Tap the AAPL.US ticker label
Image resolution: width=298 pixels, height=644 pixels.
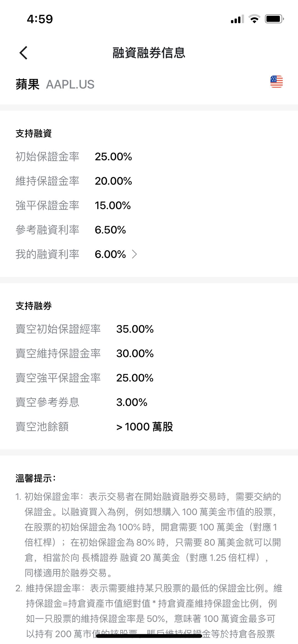click(x=70, y=84)
